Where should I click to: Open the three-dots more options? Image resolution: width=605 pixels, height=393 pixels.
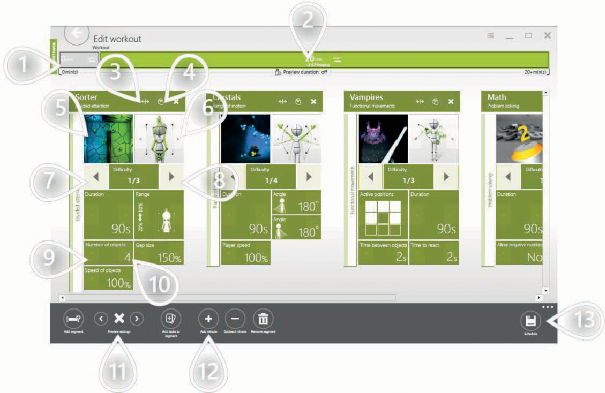tap(548, 307)
